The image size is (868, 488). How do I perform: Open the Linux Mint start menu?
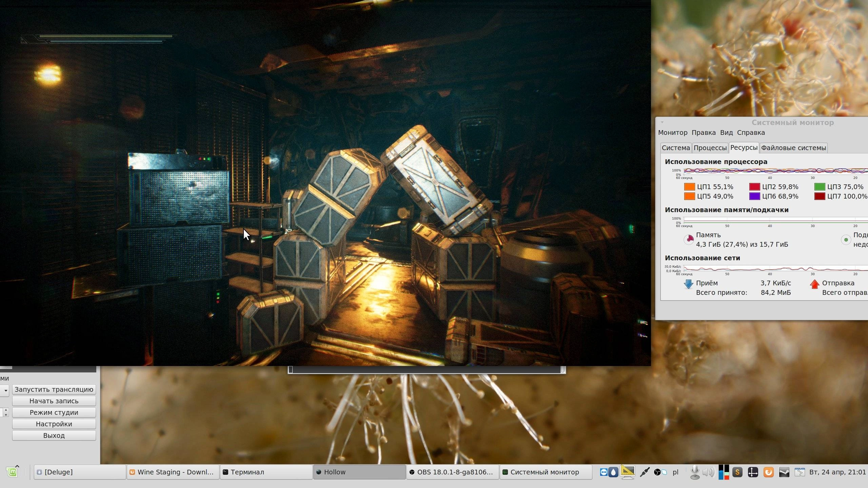[x=12, y=472]
